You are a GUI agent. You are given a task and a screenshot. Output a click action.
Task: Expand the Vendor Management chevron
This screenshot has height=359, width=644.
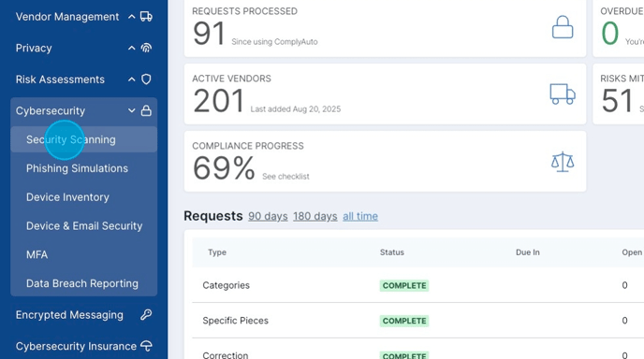point(131,17)
